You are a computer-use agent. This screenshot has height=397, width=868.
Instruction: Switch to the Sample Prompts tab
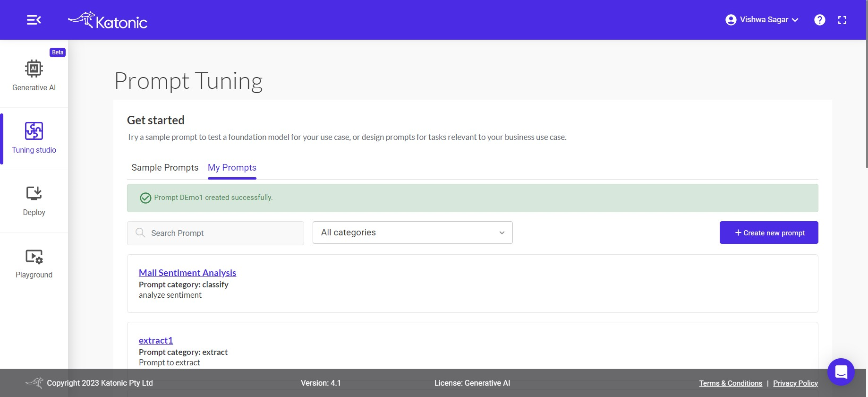(165, 168)
